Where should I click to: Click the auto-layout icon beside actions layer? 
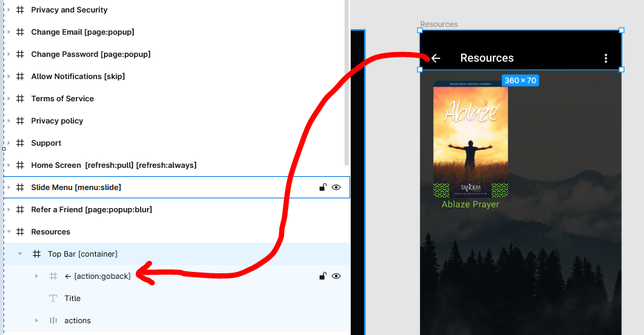53,320
